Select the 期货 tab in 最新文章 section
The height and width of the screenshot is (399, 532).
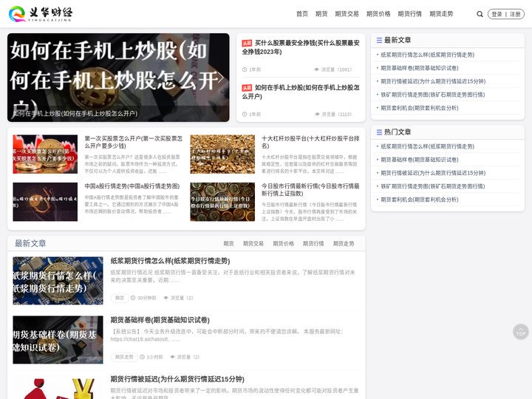point(228,244)
